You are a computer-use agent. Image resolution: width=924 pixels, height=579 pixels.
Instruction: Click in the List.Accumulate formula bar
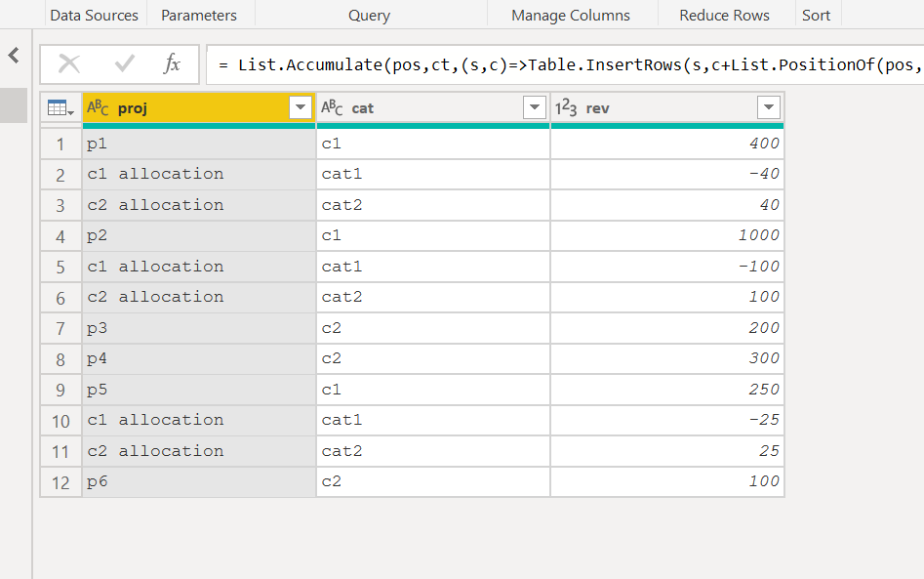565,64
